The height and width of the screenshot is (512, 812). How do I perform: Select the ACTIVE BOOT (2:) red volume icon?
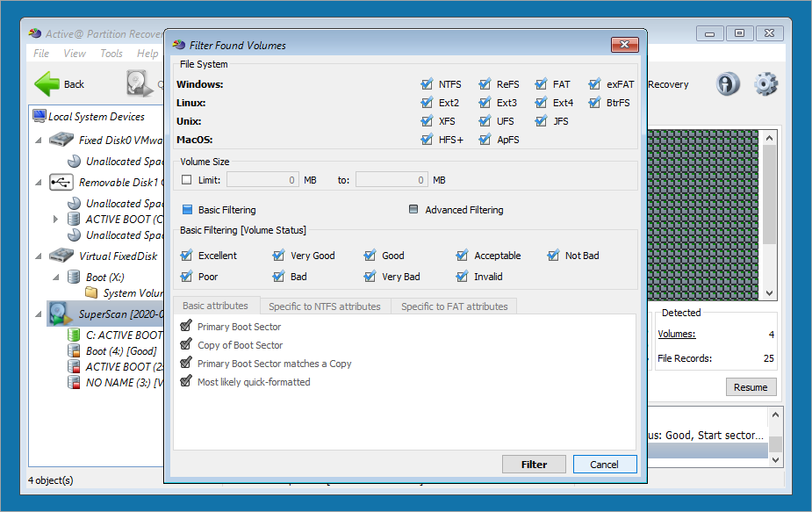coord(74,366)
